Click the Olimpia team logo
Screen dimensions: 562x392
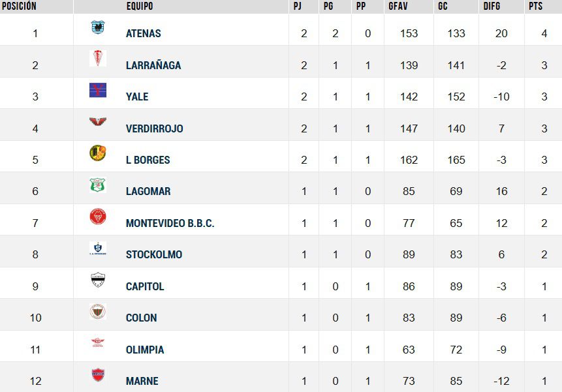click(97, 344)
